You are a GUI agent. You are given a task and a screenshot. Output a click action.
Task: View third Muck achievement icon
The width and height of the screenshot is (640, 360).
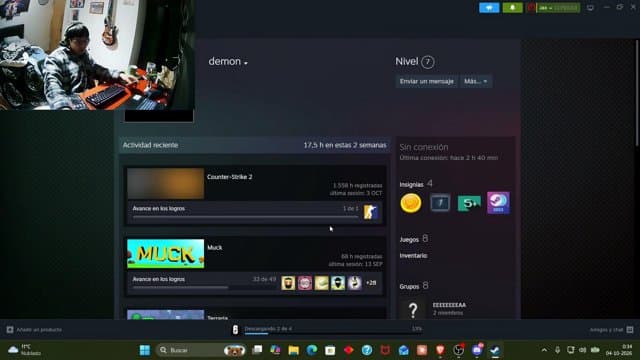point(321,283)
